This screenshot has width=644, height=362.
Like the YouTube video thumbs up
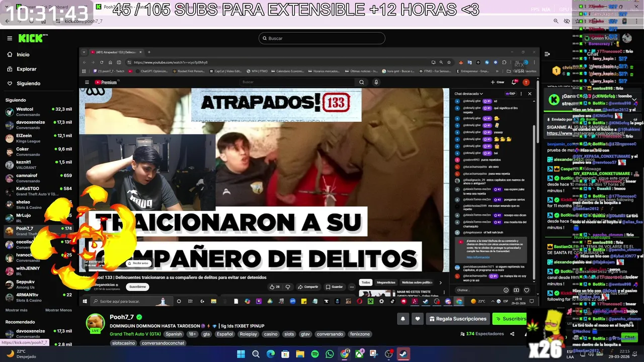275,287
